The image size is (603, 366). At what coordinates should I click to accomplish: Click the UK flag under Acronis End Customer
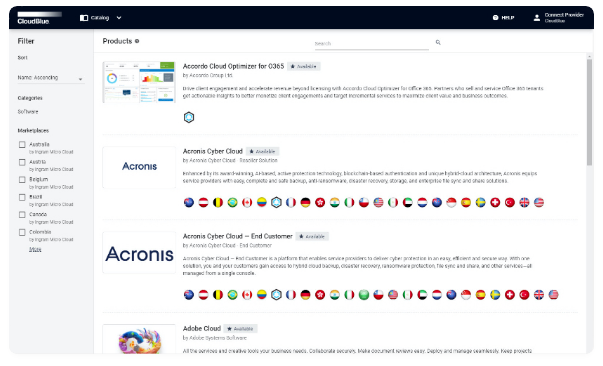pos(539,295)
